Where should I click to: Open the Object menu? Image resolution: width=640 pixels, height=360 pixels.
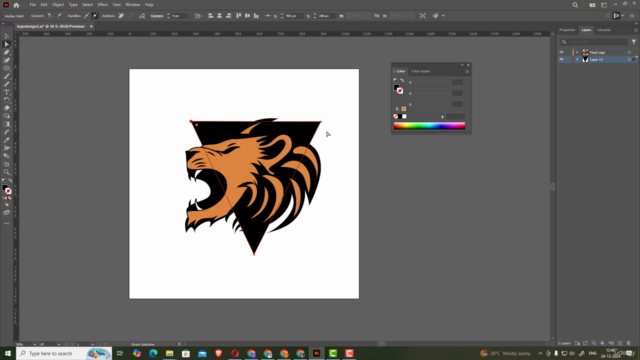pos(58,5)
